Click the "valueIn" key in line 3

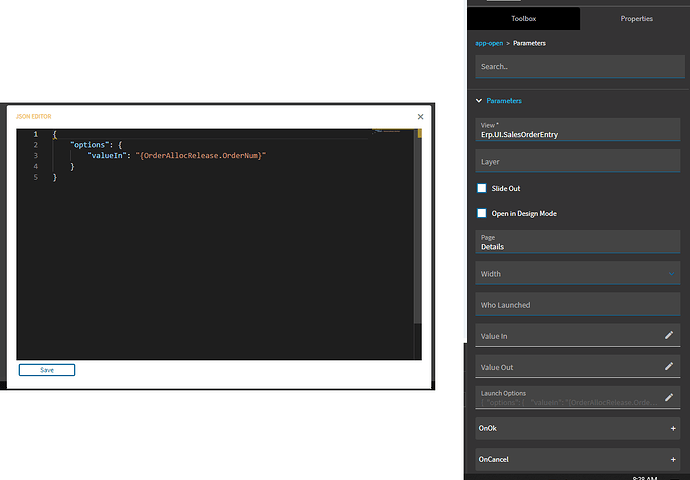[107, 156]
